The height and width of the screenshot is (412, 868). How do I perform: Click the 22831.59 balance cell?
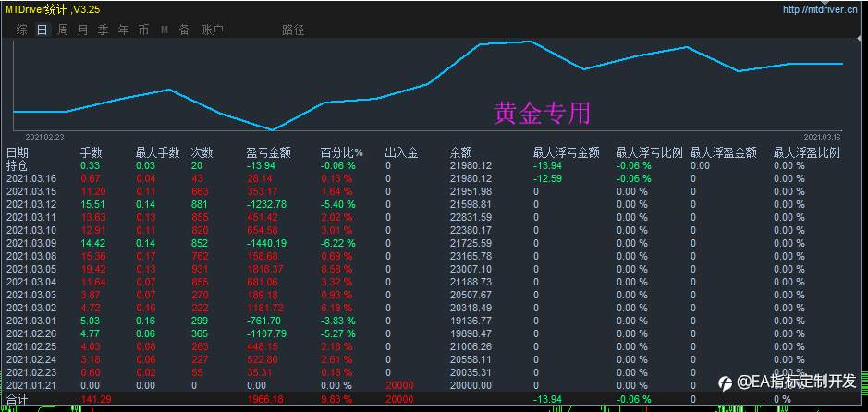click(x=471, y=217)
